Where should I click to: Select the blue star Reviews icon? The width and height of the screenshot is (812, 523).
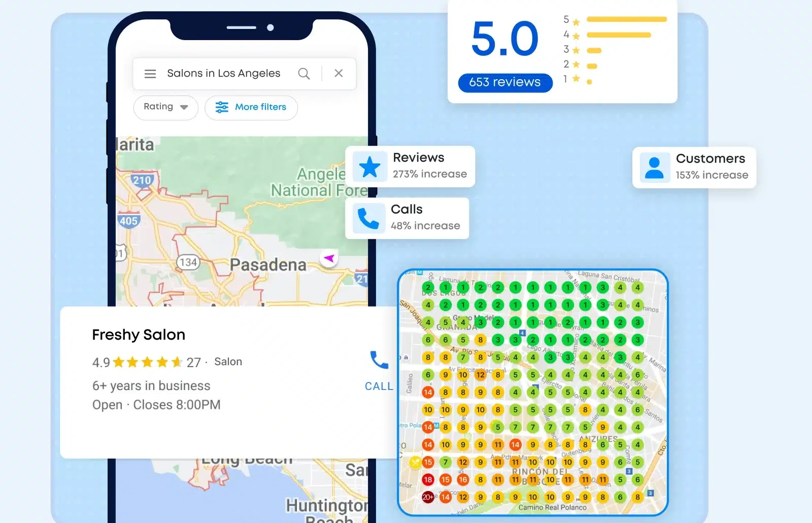coord(370,166)
